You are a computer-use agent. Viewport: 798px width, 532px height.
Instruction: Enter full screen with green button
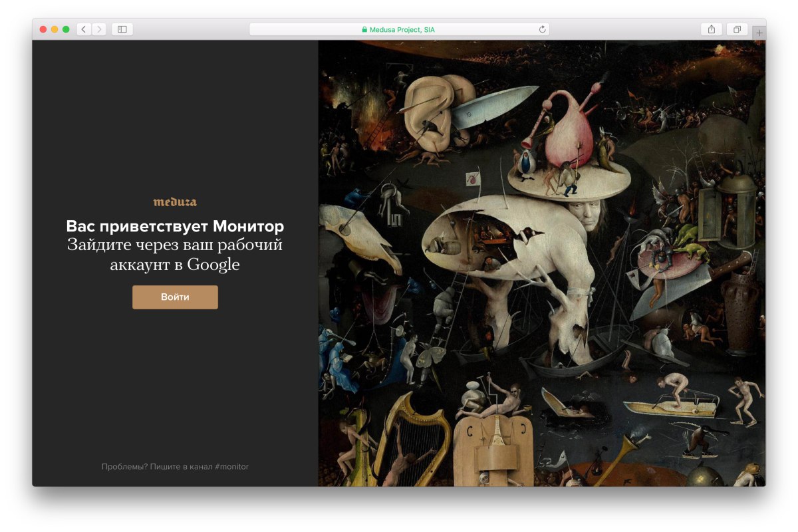click(66, 29)
